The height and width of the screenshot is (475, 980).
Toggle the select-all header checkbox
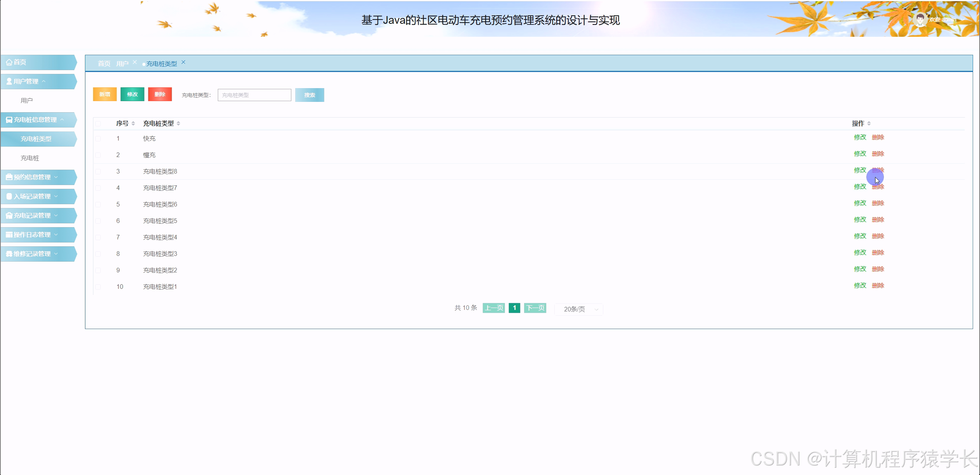98,123
